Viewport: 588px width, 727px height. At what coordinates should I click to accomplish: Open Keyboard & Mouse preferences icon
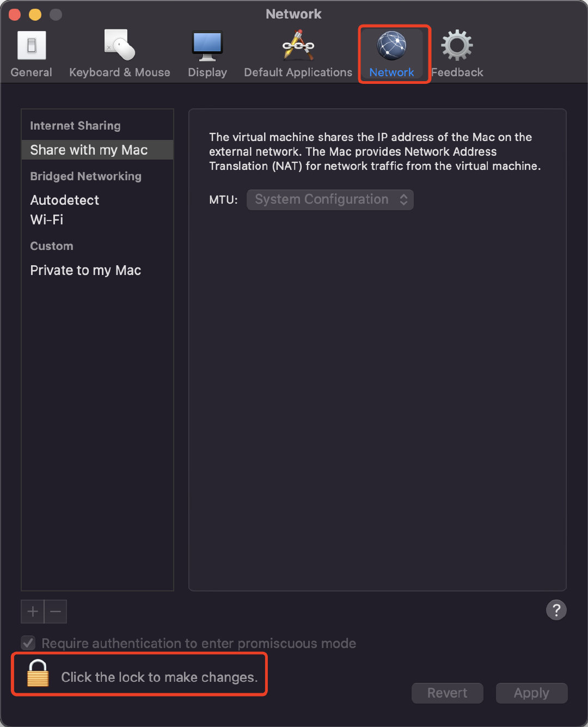pos(120,45)
